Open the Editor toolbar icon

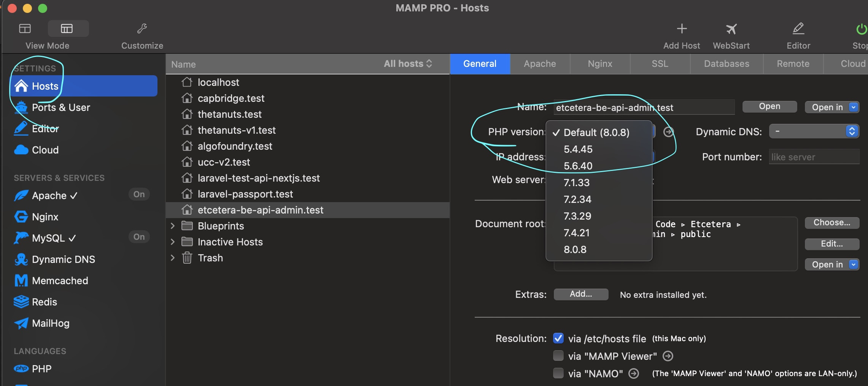coord(798,29)
